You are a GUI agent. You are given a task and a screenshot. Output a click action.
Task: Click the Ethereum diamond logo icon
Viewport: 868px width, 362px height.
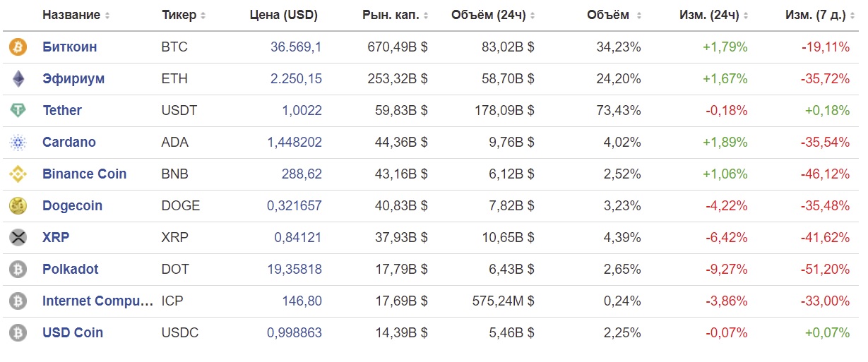pos(18,79)
